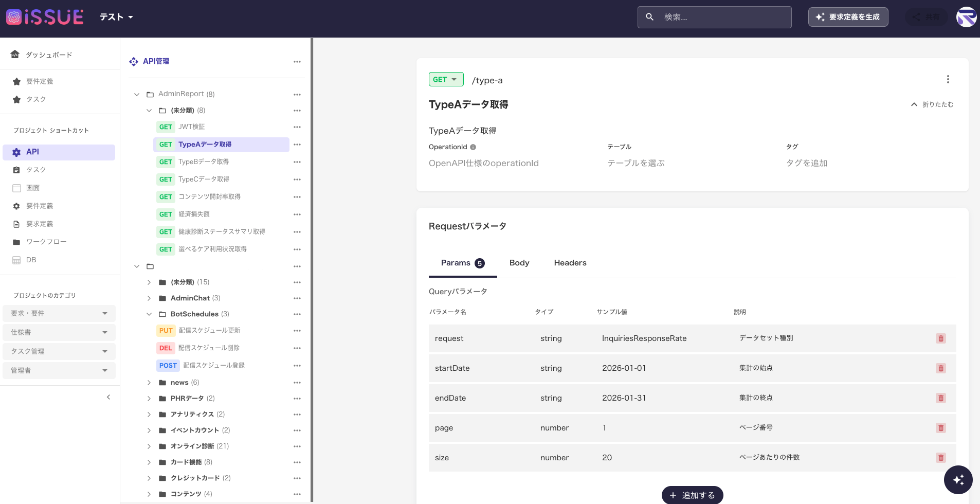Open more options for API管理 panel
980x504 pixels.
pyautogui.click(x=297, y=62)
